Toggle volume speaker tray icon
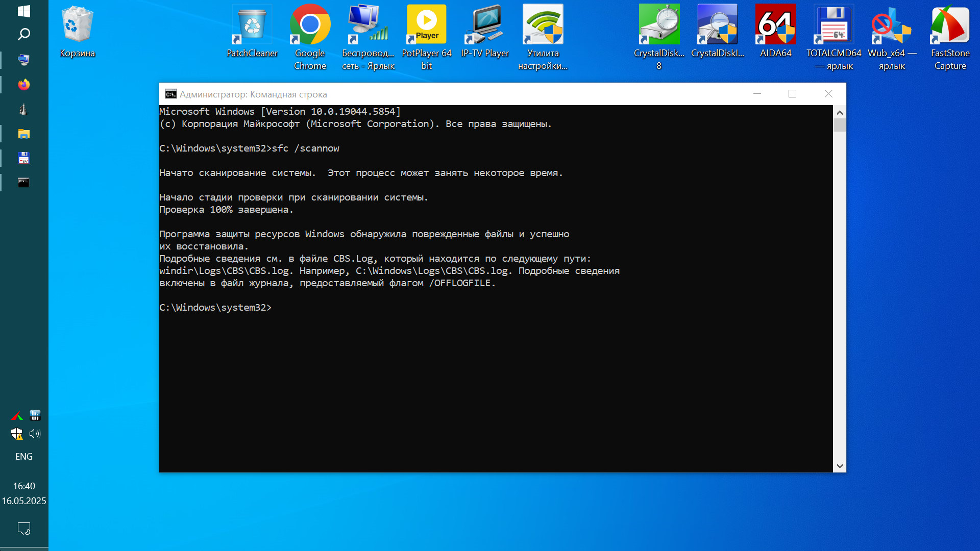The height and width of the screenshot is (551, 980). (35, 434)
